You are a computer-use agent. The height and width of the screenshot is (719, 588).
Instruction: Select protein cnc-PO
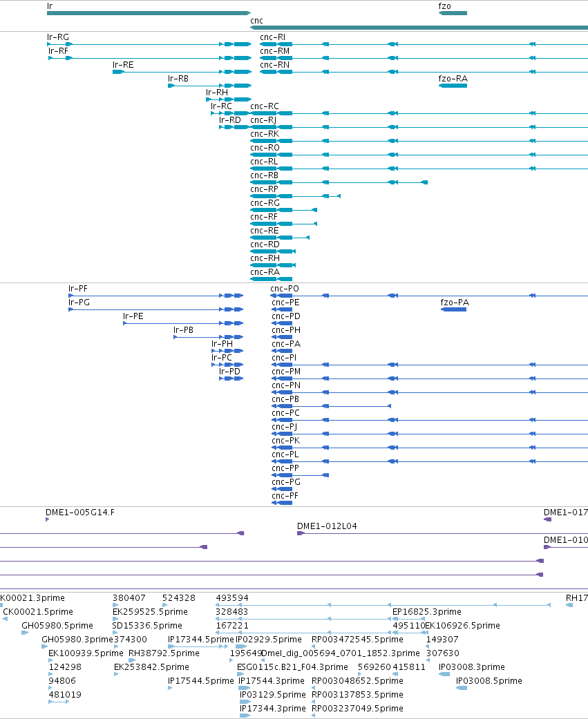[x=429, y=296]
